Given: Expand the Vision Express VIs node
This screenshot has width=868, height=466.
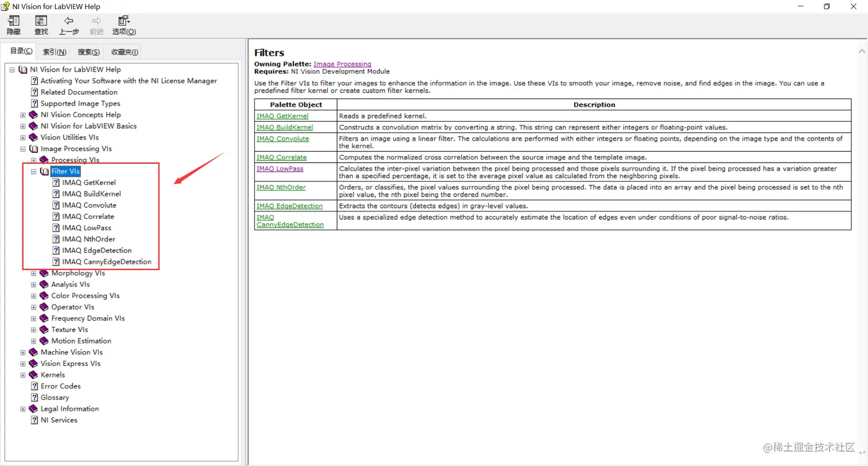Looking at the screenshot, I should coord(23,363).
